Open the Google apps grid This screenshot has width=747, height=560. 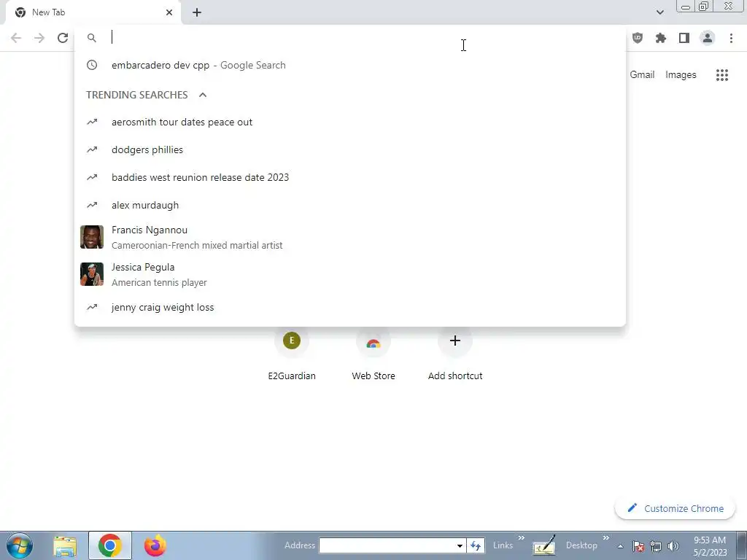click(722, 75)
